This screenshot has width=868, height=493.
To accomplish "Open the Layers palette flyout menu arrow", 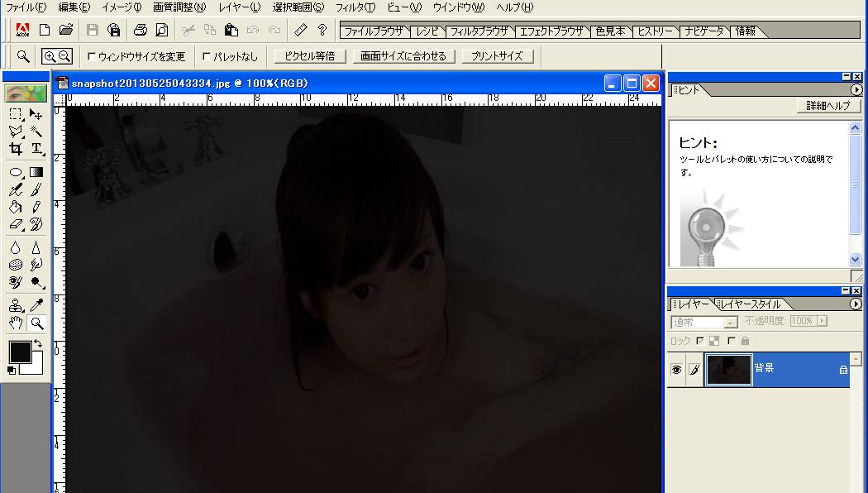I will pos(856,304).
